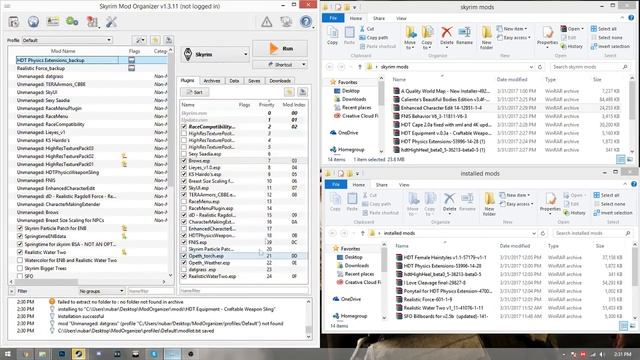
Task: Click New folder icon in installed mods window
Action: point(489,203)
